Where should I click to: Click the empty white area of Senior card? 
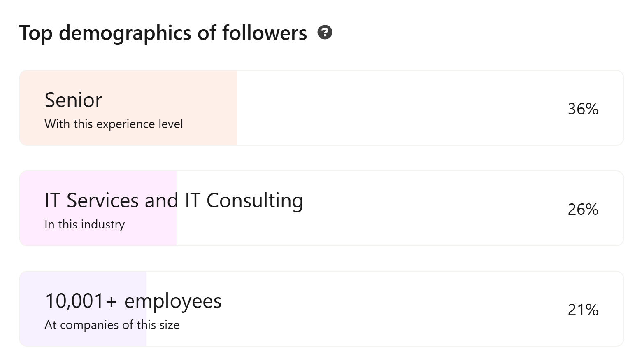[x=391, y=108]
